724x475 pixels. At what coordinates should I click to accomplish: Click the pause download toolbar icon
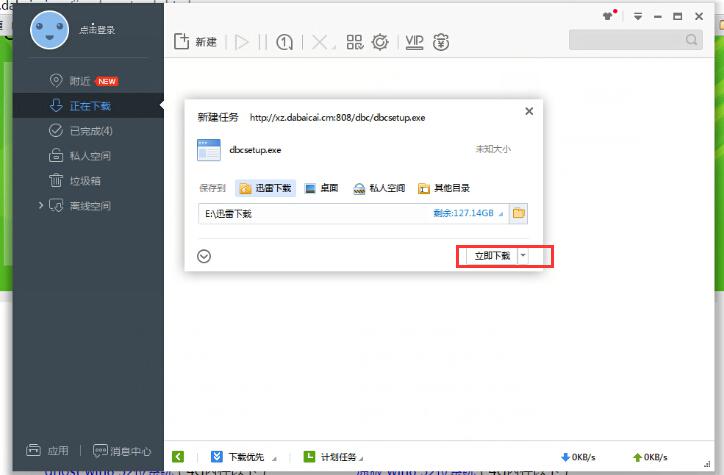tap(263, 42)
